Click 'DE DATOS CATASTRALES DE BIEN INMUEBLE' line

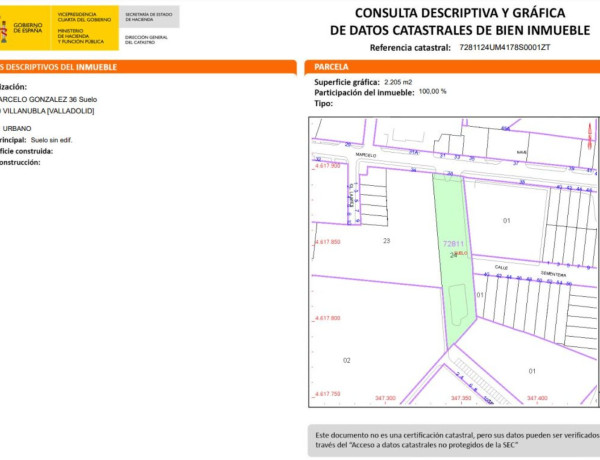pyautogui.click(x=460, y=30)
